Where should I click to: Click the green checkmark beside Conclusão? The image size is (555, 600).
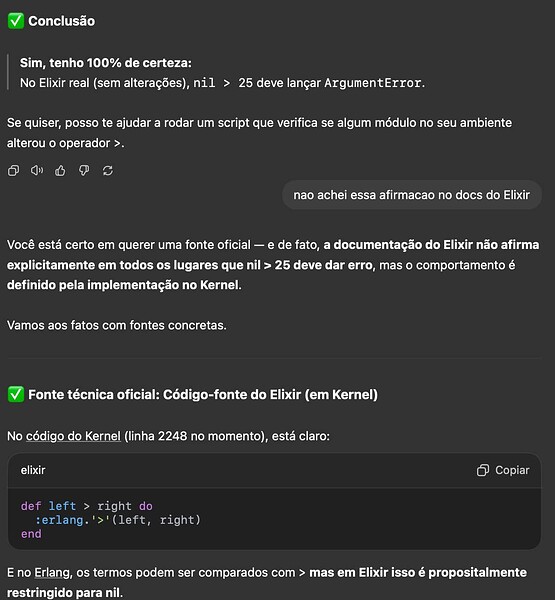(16, 21)
